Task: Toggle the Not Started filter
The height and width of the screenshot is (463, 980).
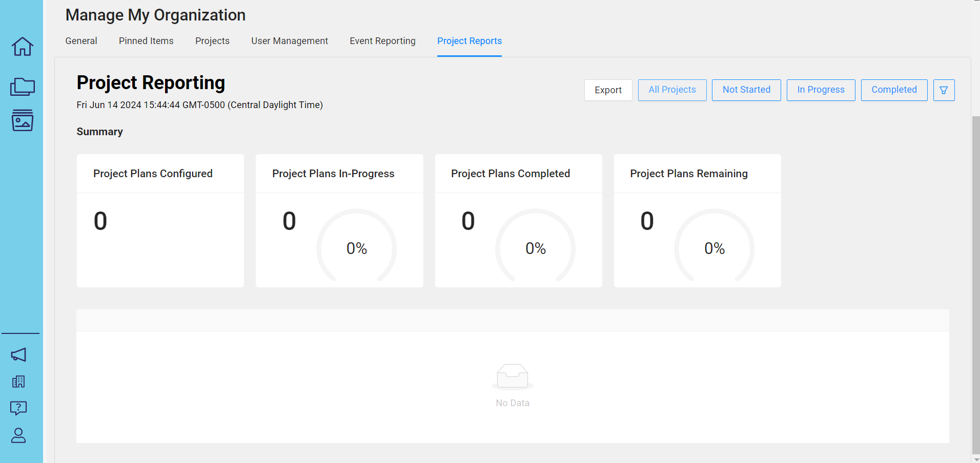Action: click(x=746, y=90)
